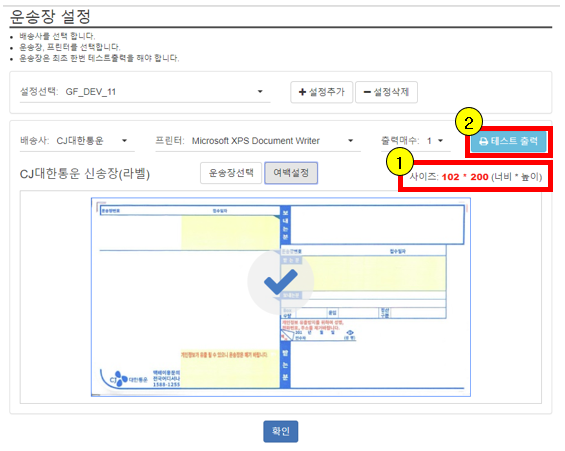Image resolution: width=565 pixels, height=451 pixels.
Task: Click the 운송장, 프린터를 선택합니다 instruction line
Action: pos(70,47)
